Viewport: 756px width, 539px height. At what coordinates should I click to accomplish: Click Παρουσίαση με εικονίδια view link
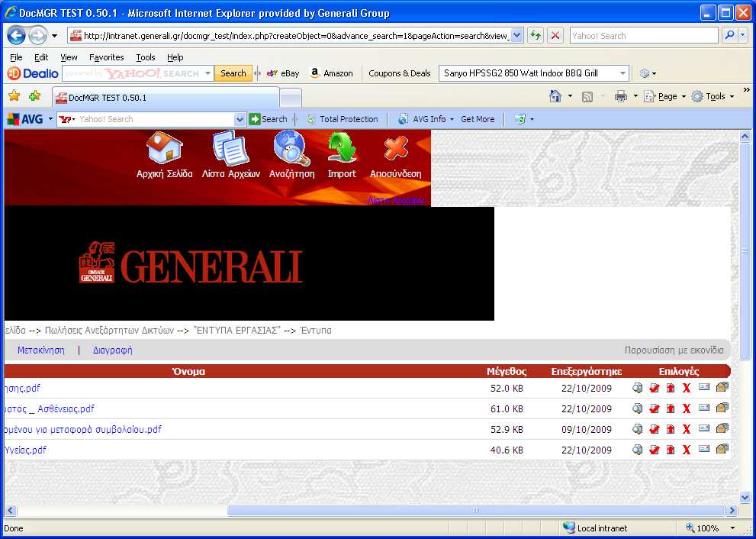click(674, 350)
